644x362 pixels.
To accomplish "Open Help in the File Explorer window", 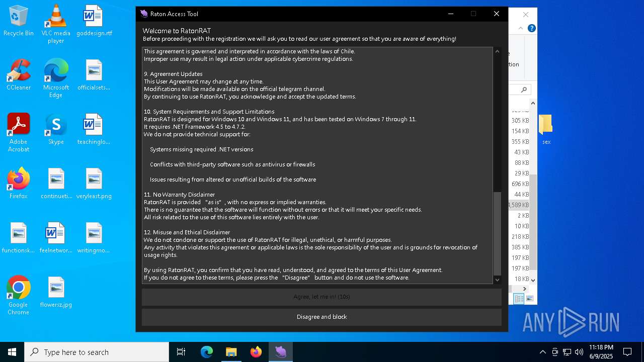I will pyautogui.click(x=531, y=28).
